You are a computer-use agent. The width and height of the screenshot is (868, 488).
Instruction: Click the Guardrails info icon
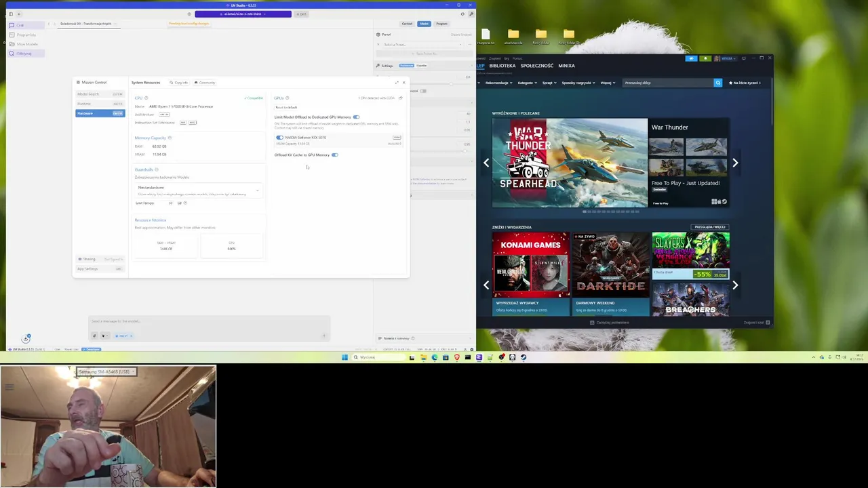157,169
